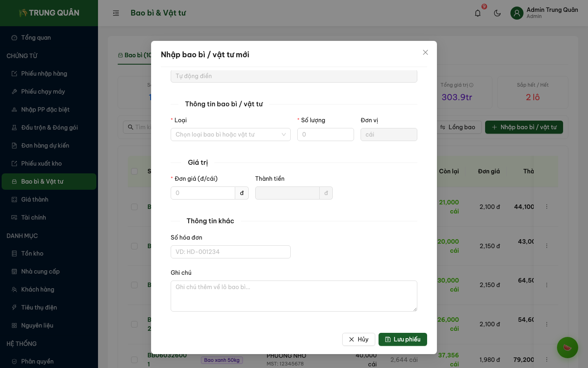The image size is (588, 368).
Task: Open the watermelon floating chat button
Action: pos(567,348)
